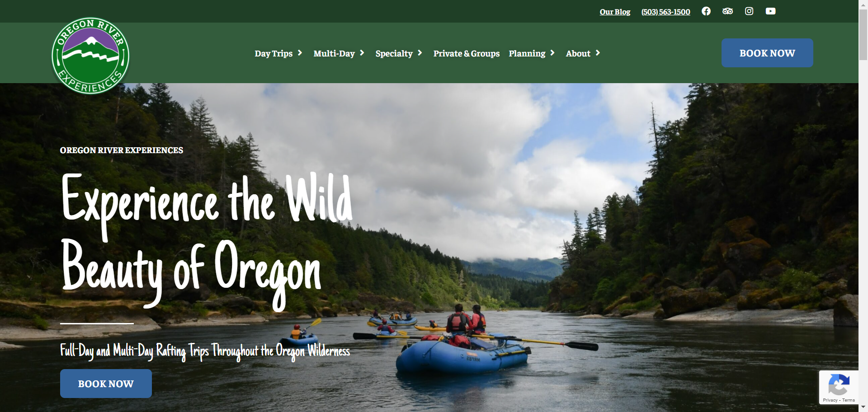
Task: Open the Our Blog link
Action: [x=615, y=12]
